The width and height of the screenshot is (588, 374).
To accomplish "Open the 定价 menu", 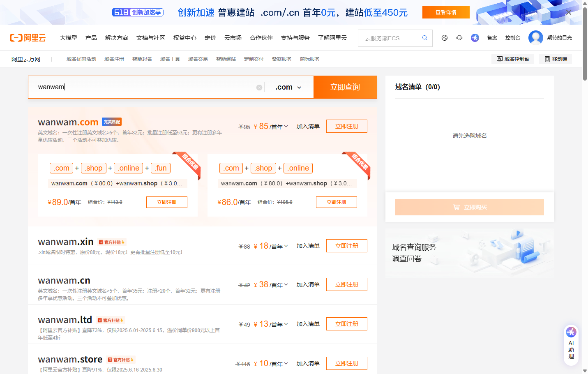I will [210, 38].
